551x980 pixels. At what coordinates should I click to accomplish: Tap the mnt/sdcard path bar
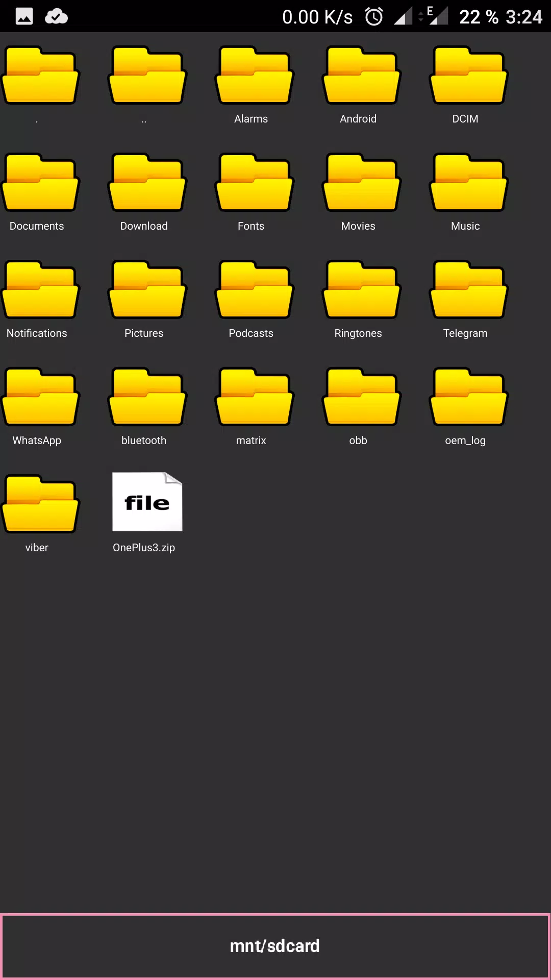[x=275, y=946]
